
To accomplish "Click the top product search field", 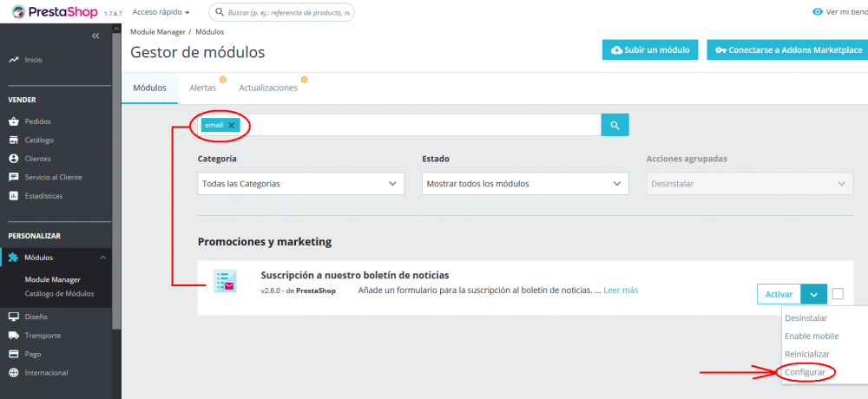I will pyautogui.click(x=282, y=12).
